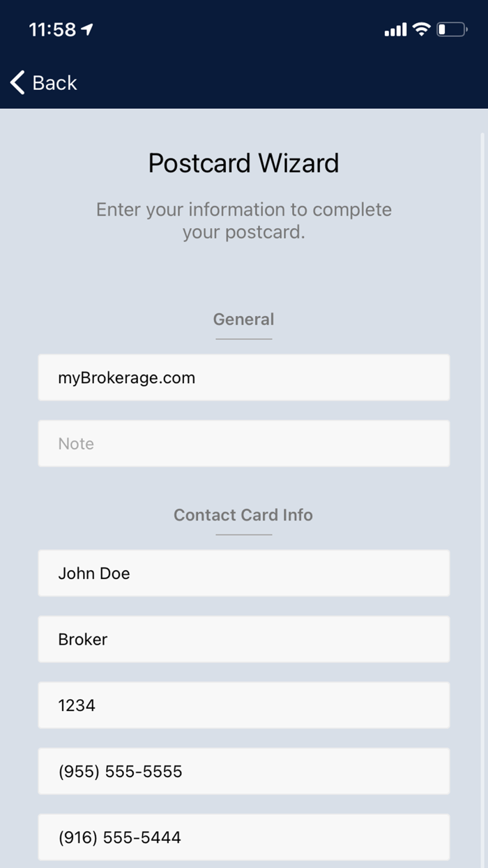488x868 pixels.
Task: Tap the cellular signal icon
Action: 397,30
